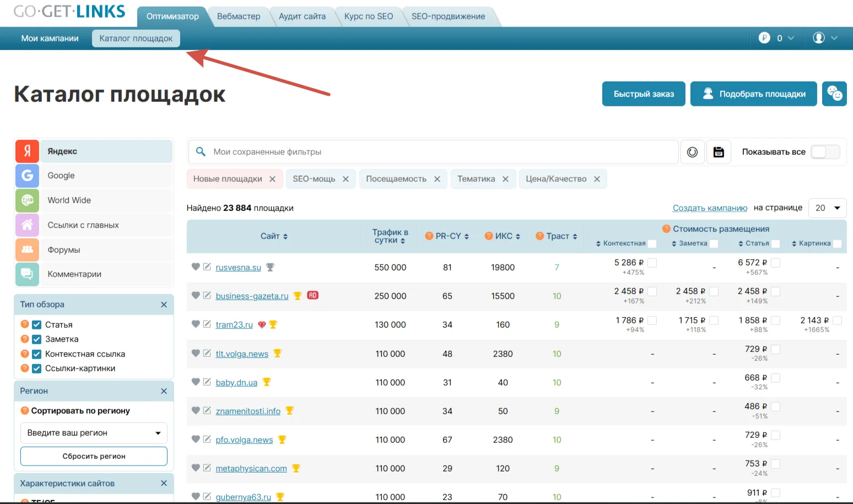Click the trophy icon next to tlt.volga.news

point(277,353)
